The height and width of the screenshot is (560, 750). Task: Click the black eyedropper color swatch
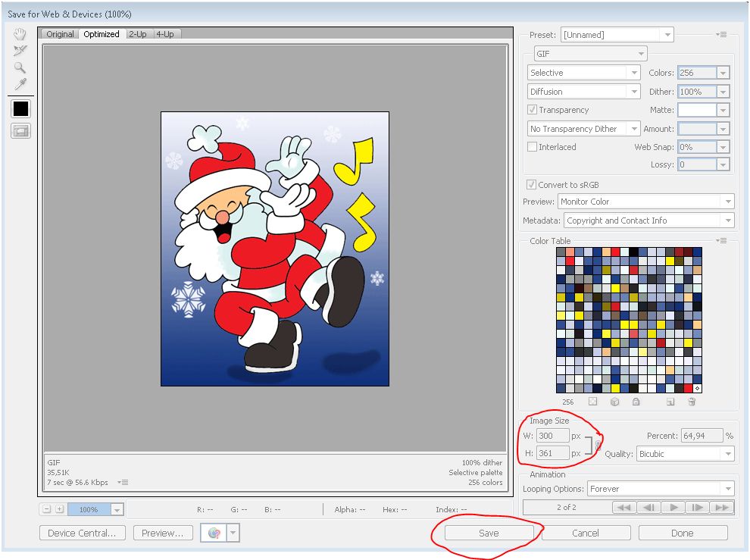point(20,108)
